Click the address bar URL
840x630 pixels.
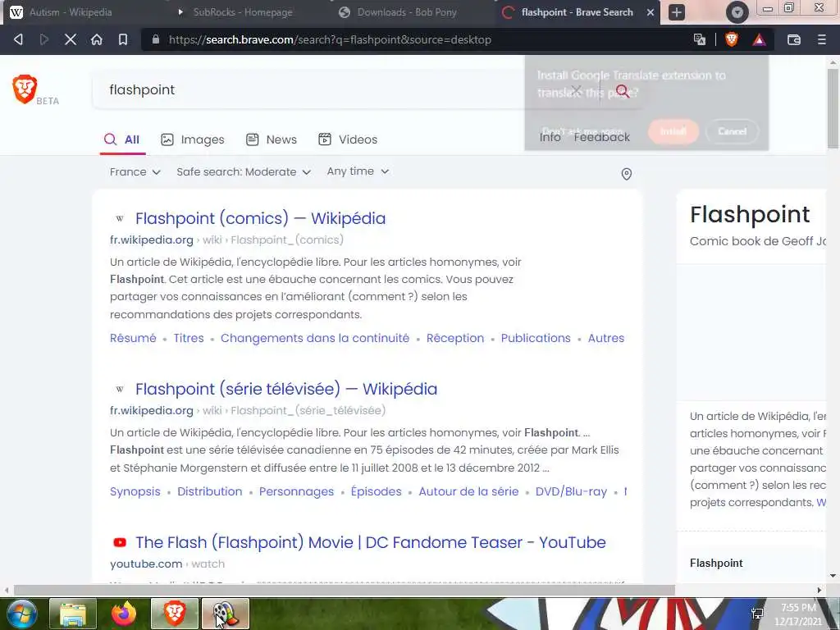[x=330, y=39]
